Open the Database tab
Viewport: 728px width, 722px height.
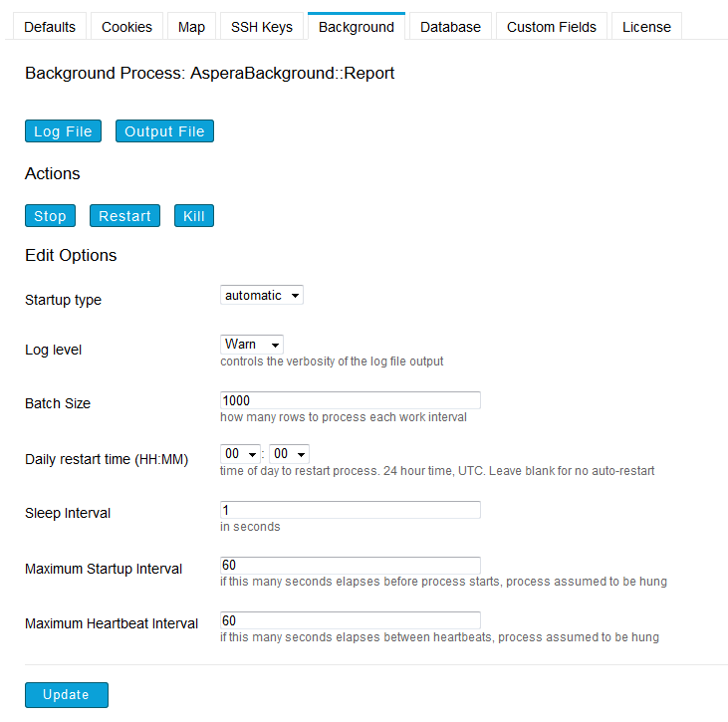[x=450, y=27]
